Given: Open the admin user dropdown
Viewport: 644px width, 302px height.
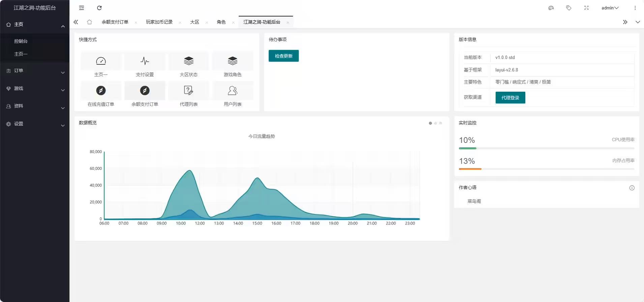Looking at the screenshot, I should pos(610,8).
